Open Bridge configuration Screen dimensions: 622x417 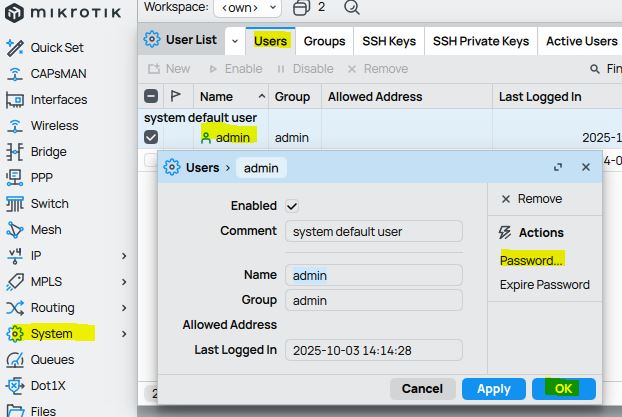pos(48,152)
